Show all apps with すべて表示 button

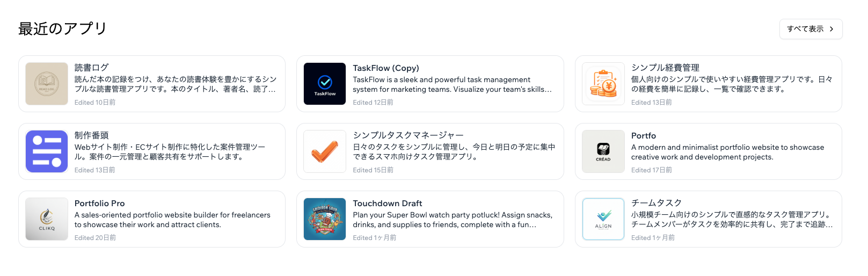point(811,29)
